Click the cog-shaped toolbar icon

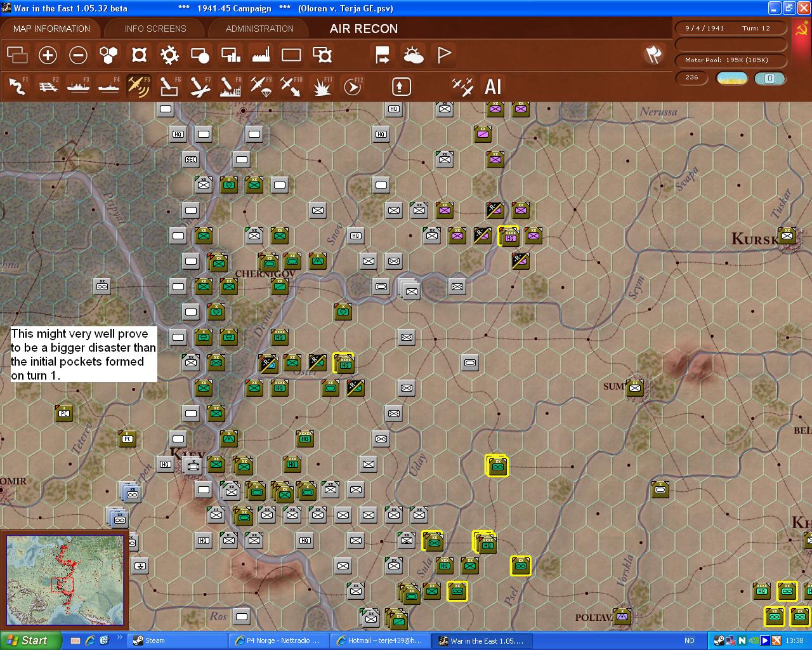pyautogui.click(x=169, y=55)
